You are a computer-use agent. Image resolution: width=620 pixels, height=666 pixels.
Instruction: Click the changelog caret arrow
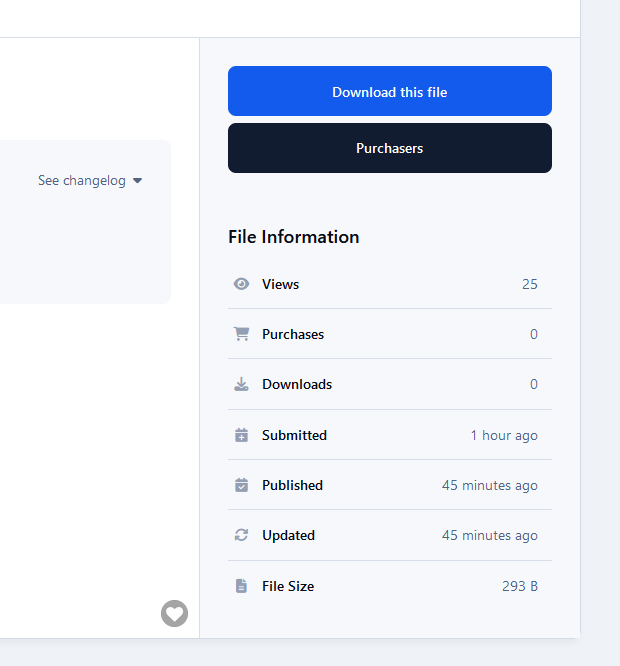137,181
